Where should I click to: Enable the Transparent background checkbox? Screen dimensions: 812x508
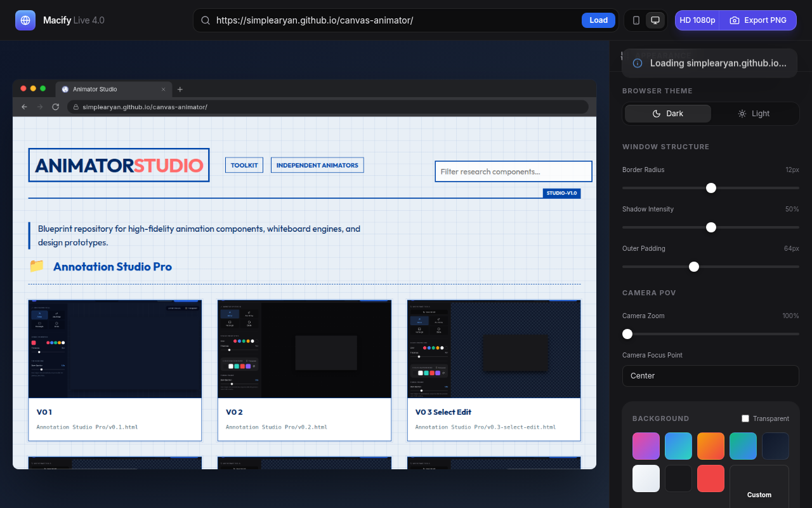coord(745,418)
